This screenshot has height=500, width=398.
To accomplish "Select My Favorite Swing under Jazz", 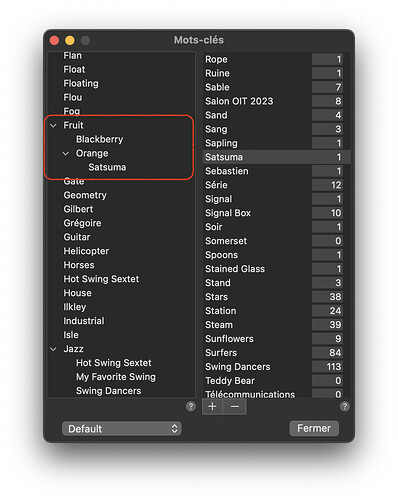I will pyautogui.click(x=116, y=377).
